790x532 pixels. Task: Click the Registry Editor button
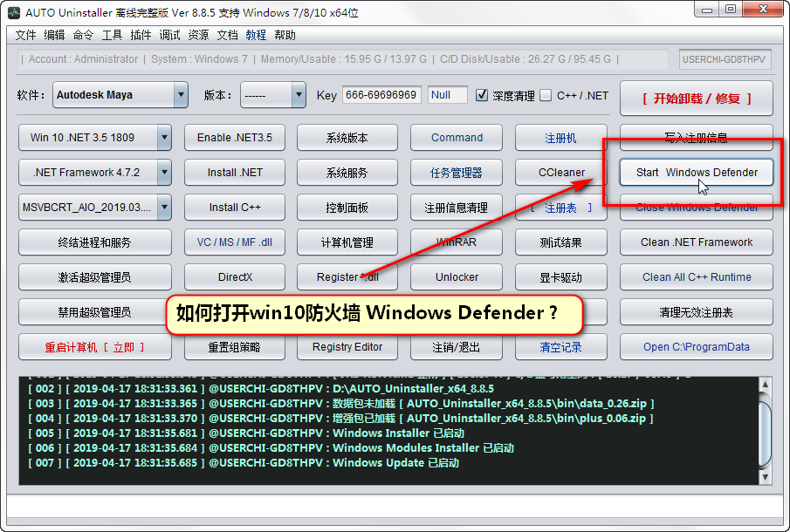click(x=347, y=347)
